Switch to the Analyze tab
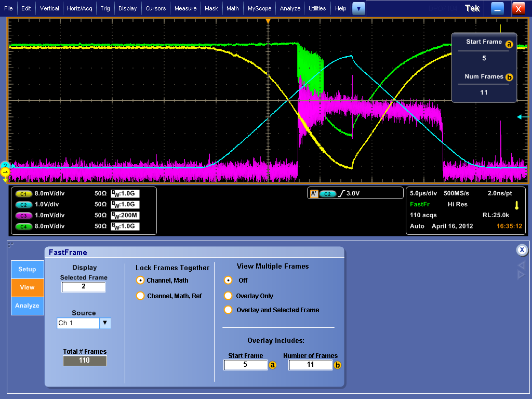 pyautogui.click(x=27, y=305)
